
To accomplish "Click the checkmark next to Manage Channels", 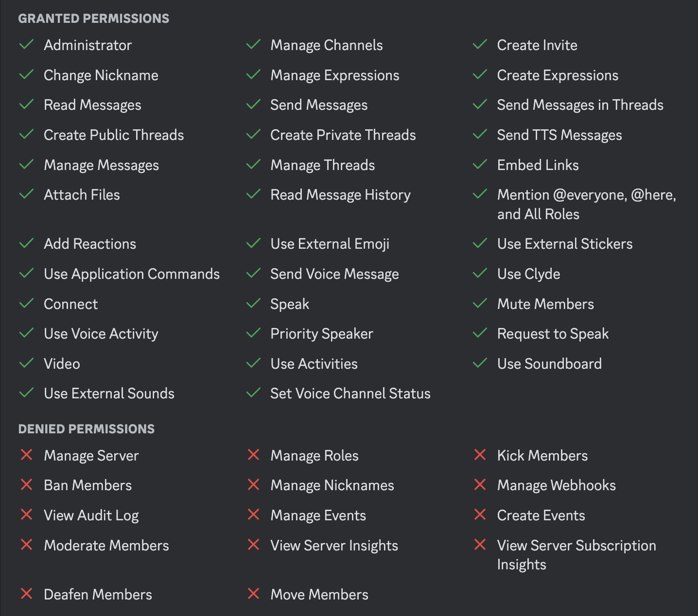I will 253,45.
